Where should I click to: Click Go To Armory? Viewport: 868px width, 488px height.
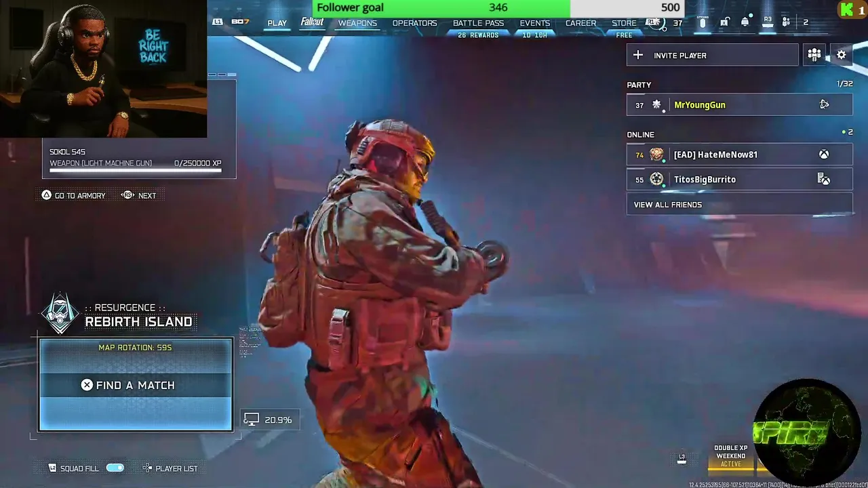tap(80, 195)
